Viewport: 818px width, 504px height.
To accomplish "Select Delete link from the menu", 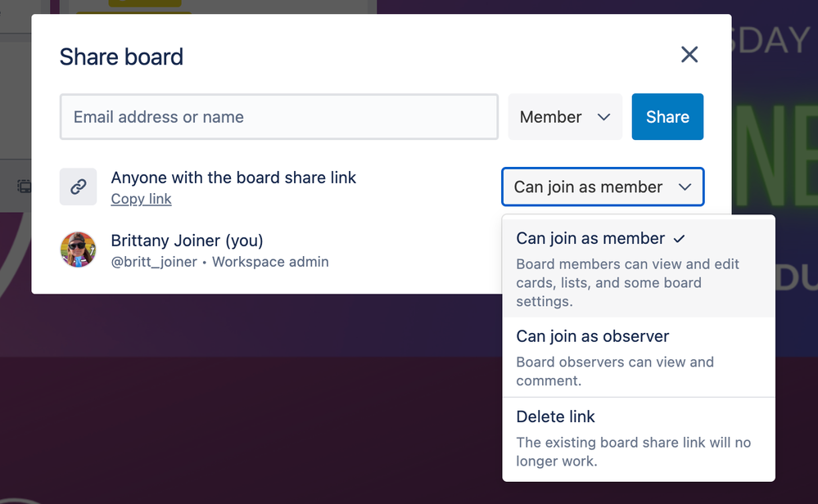I will click(x=639, y=438).
